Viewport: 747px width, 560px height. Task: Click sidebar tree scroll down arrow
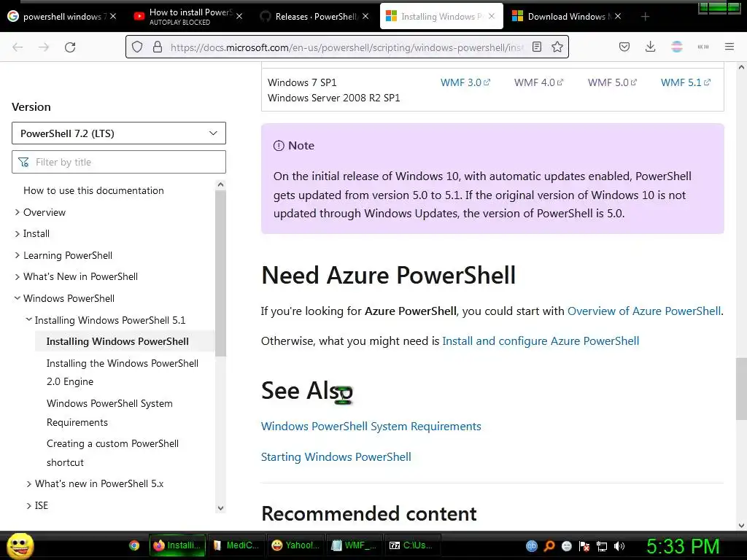220,508
